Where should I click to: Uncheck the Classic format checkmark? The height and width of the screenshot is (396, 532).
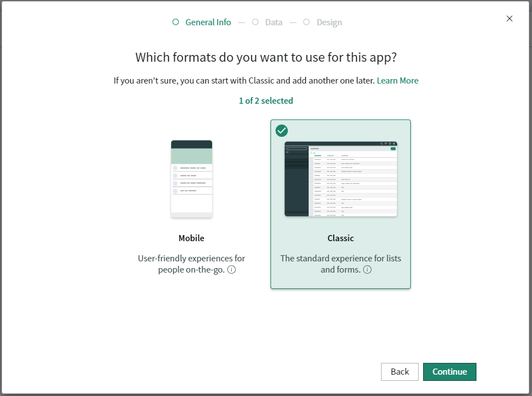pyautogui.click(x=282, y=131)
